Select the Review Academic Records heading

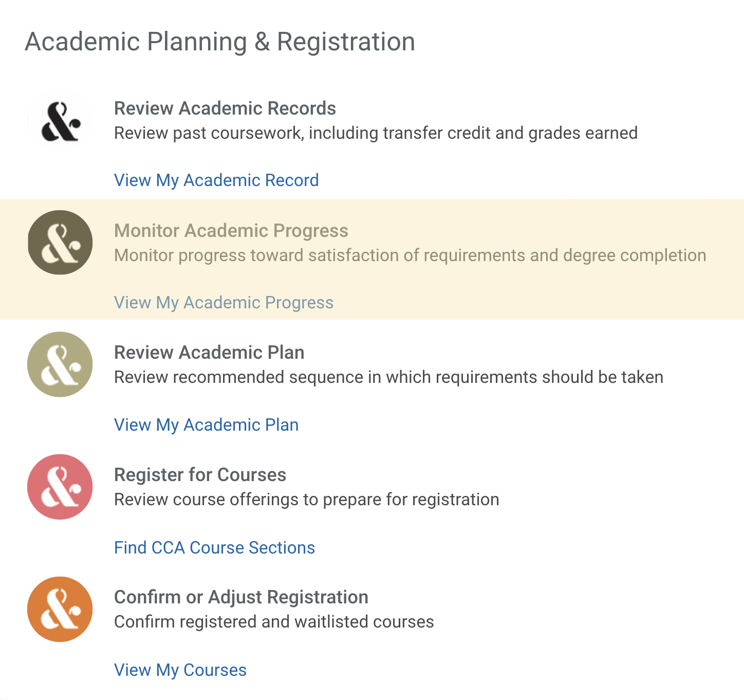(x=225, y=108)
